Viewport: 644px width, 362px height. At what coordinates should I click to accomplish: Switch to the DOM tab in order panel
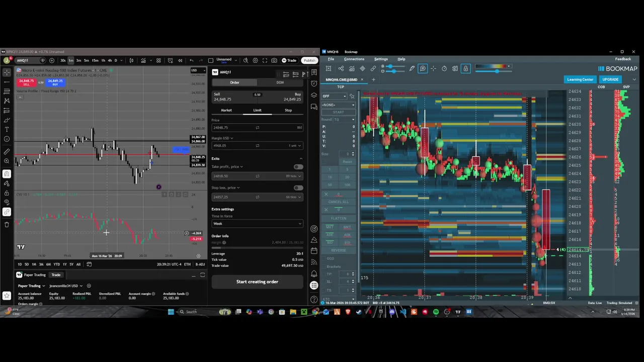point(280,82)
